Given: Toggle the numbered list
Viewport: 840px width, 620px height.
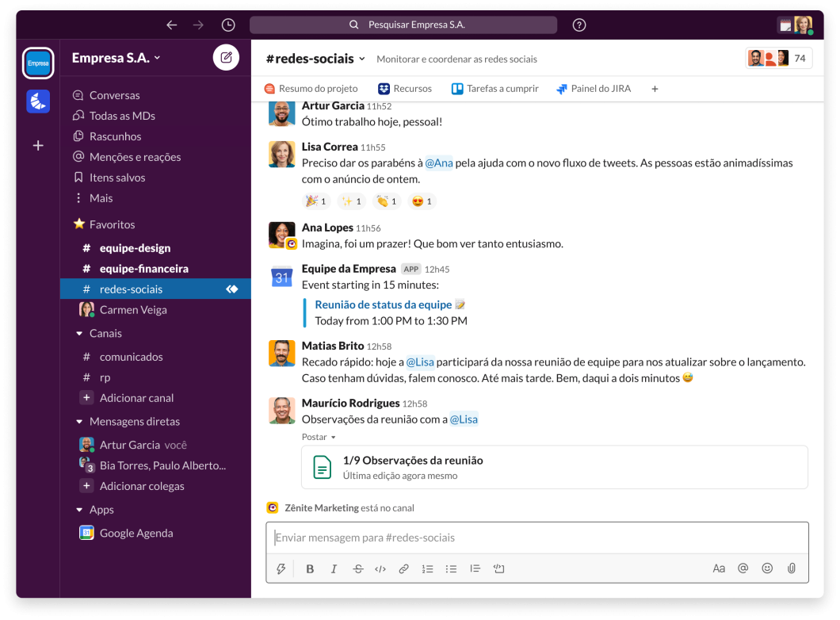Looking at the screenshot, I should tap(427, 568).
